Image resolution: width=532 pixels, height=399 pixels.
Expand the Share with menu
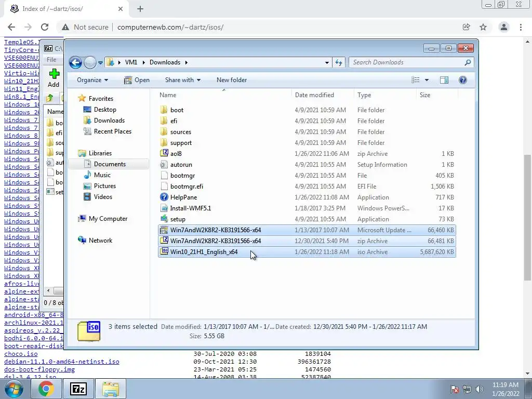coord(182,80)
